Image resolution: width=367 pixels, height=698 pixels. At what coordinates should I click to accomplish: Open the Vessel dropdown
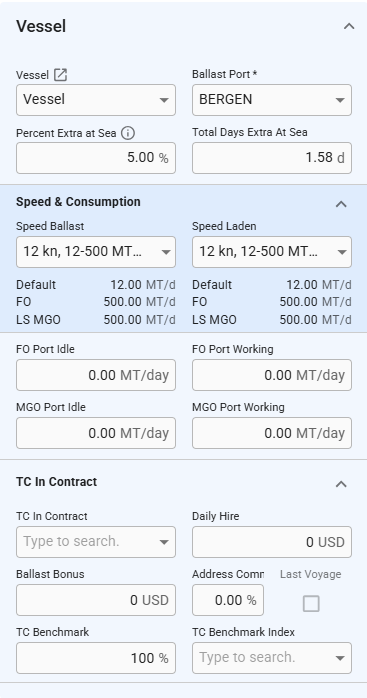96,100
